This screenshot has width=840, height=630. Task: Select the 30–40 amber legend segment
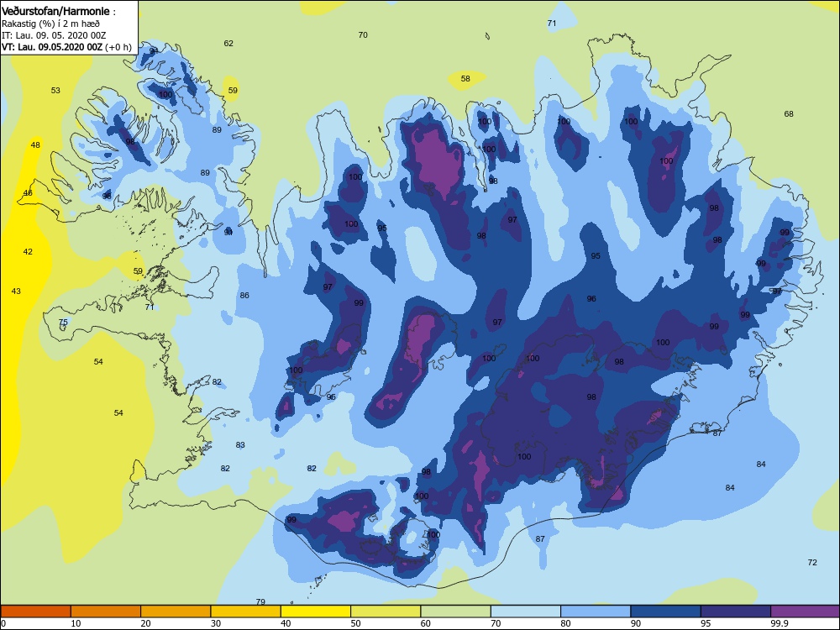point(246,612)
